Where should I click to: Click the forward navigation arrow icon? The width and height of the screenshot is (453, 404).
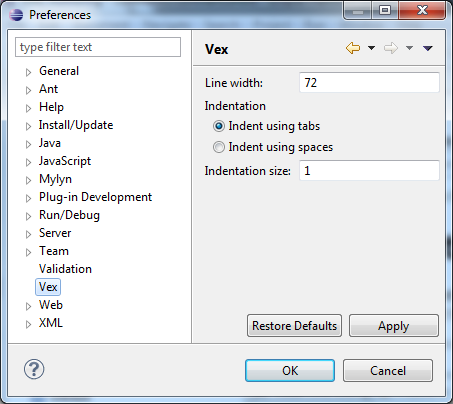(391, 48)
